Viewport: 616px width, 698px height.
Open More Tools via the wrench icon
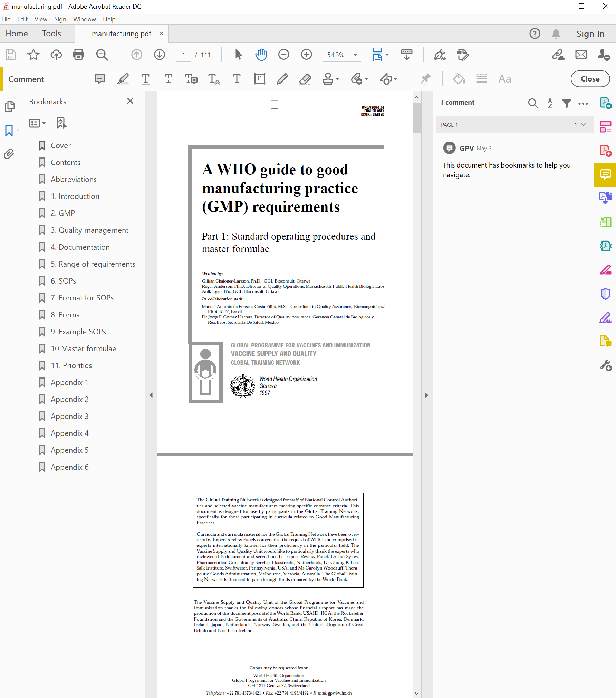click(606, 365)
